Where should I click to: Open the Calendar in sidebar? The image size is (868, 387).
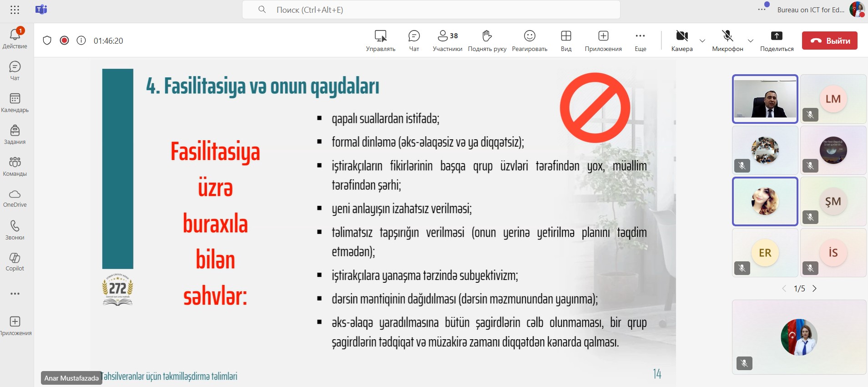(15, 103)
